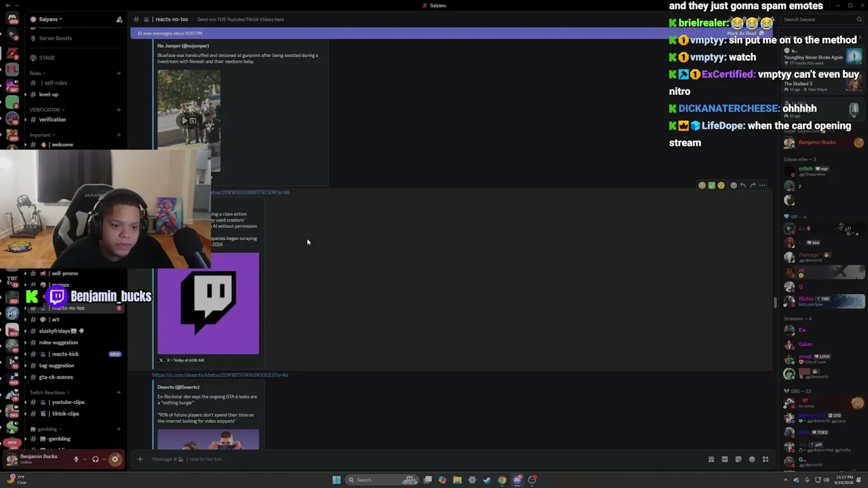Open the invite people icon beside Saiyans
The image size is (868, 488).
click(119, 20)
